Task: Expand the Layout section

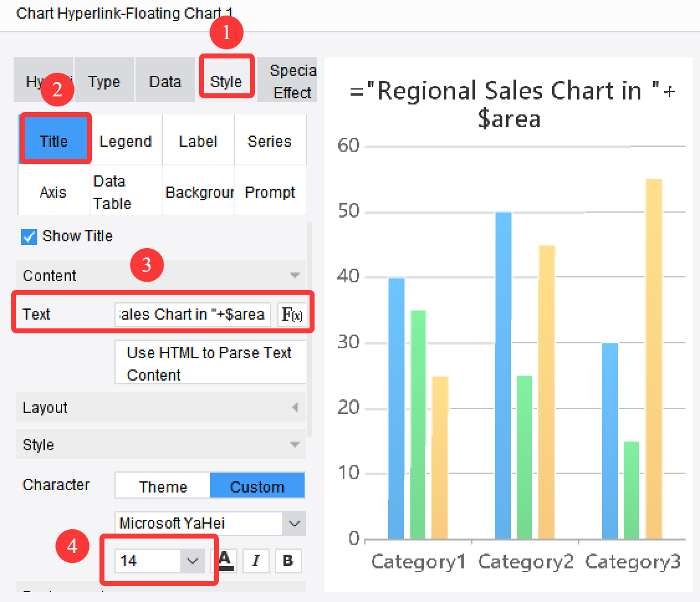Action: coord(161,407)
